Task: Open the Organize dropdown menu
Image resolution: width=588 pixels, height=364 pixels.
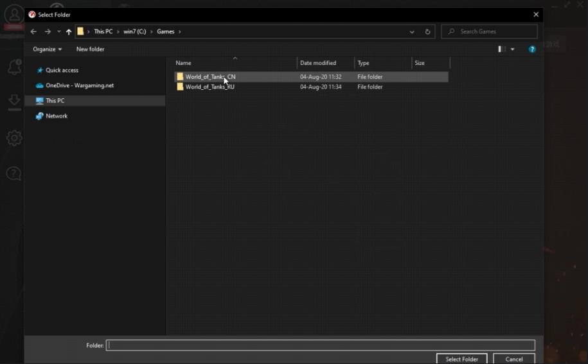Action: (x=48, y=49)
